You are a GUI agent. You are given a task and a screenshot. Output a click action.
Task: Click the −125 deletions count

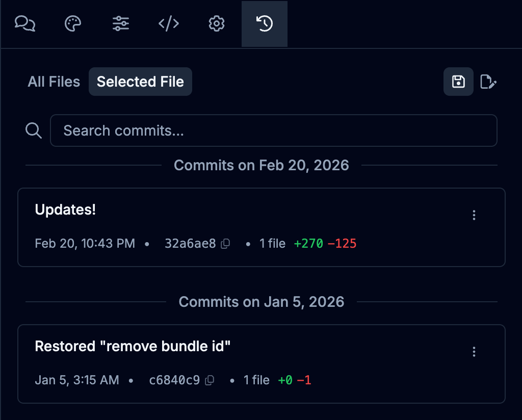(x=342, y=244)
